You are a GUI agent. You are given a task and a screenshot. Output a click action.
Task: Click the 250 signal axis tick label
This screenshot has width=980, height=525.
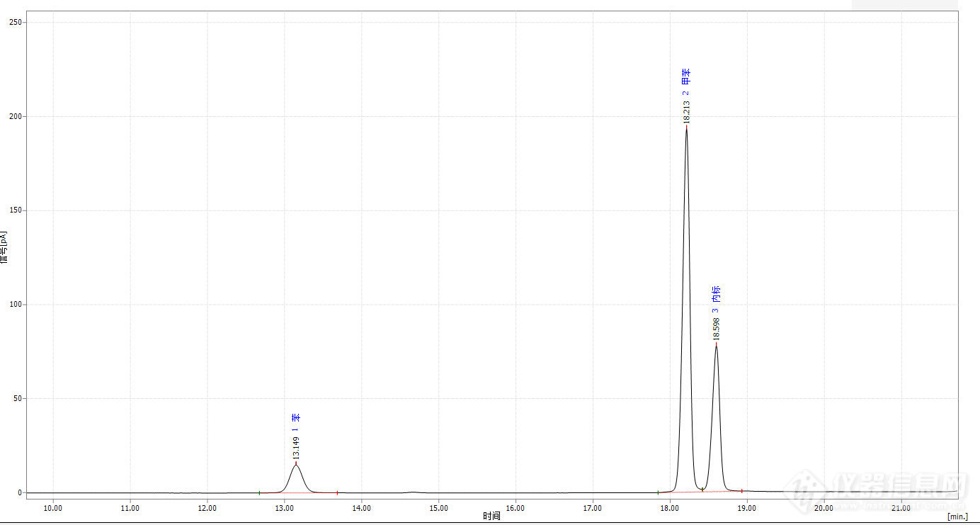pyautogui.click(x=16, y=23)
